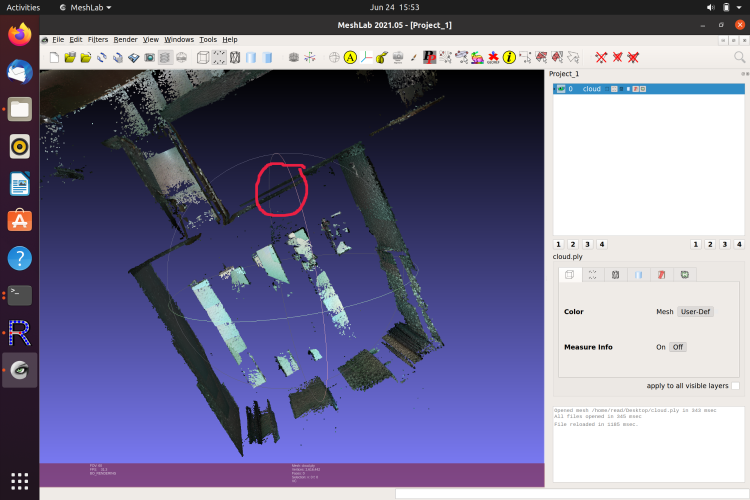Click the Reload mesh icon
Screen dimensions: 750x500
click(102, 58)
